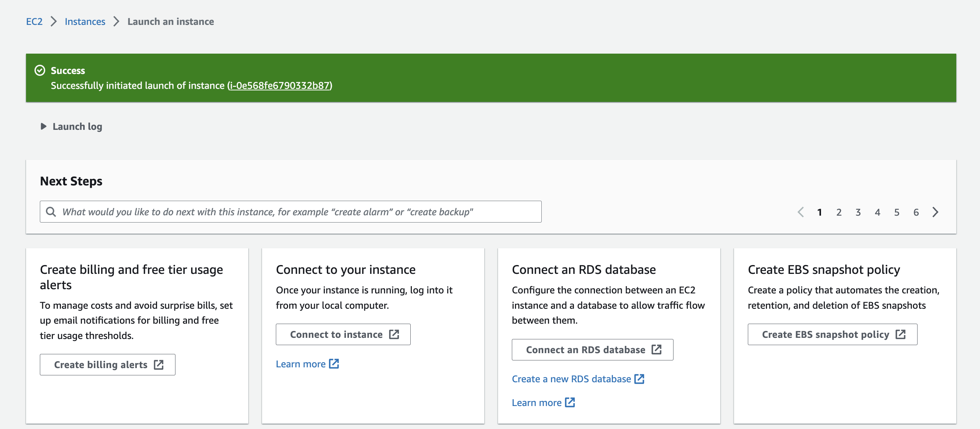980x429 pixels.
Task: Select pagination page 4
Action: coord(877,212)
